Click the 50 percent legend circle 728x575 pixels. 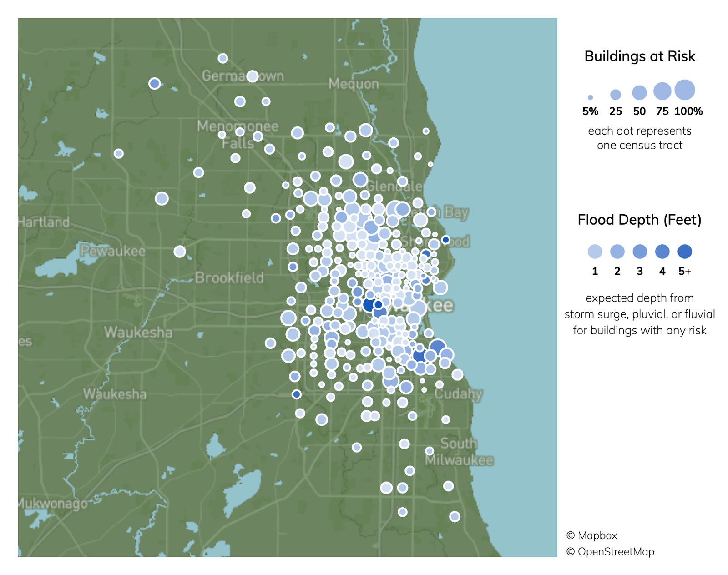639,92
